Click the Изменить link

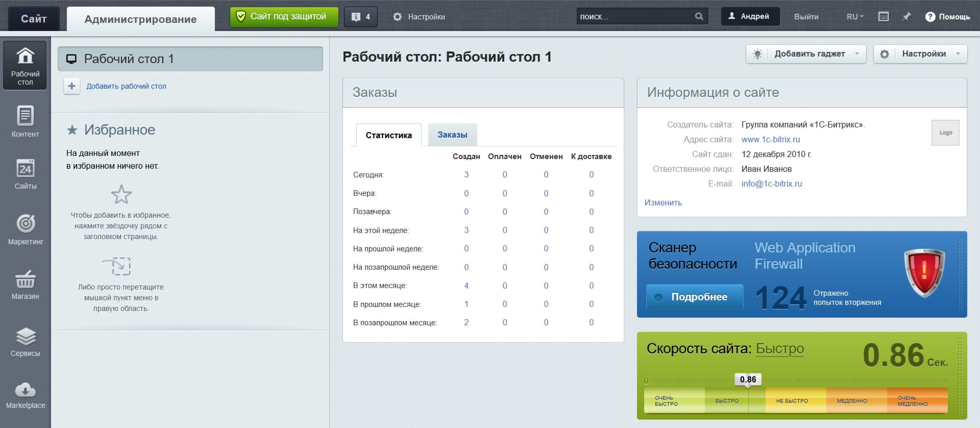point(663,203)
